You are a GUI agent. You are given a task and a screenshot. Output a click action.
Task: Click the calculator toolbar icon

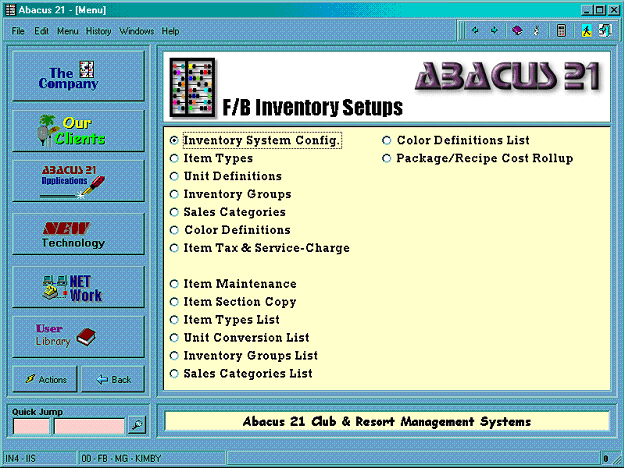(561, 31)
